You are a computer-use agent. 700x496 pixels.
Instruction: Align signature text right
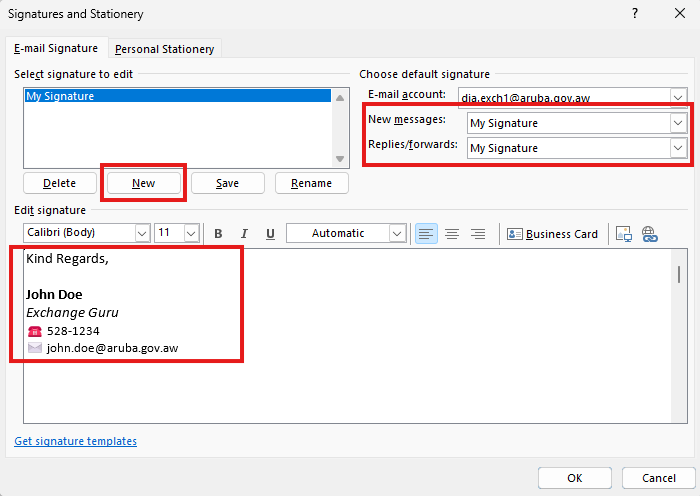(x=478, y=234)
